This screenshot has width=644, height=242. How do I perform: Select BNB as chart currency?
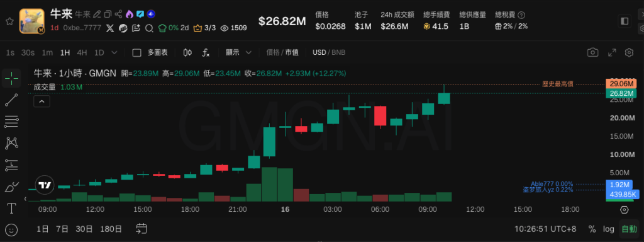[338, 52]
